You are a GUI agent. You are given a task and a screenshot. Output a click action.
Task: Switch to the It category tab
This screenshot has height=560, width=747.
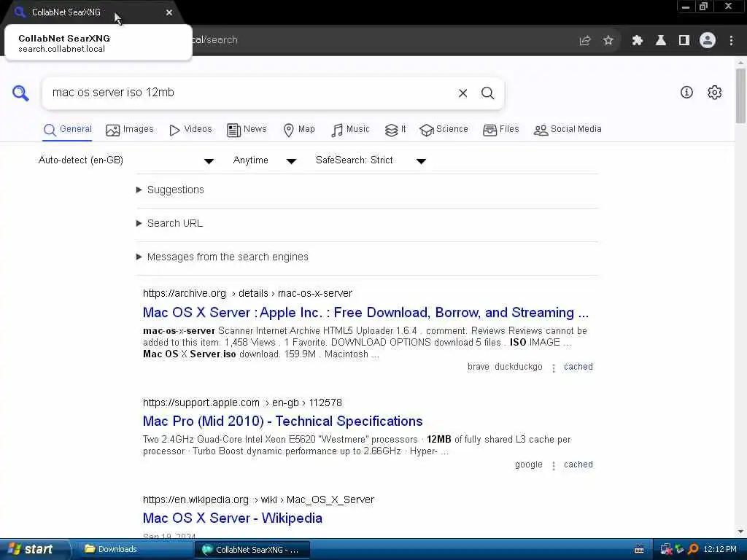[395, 130]
